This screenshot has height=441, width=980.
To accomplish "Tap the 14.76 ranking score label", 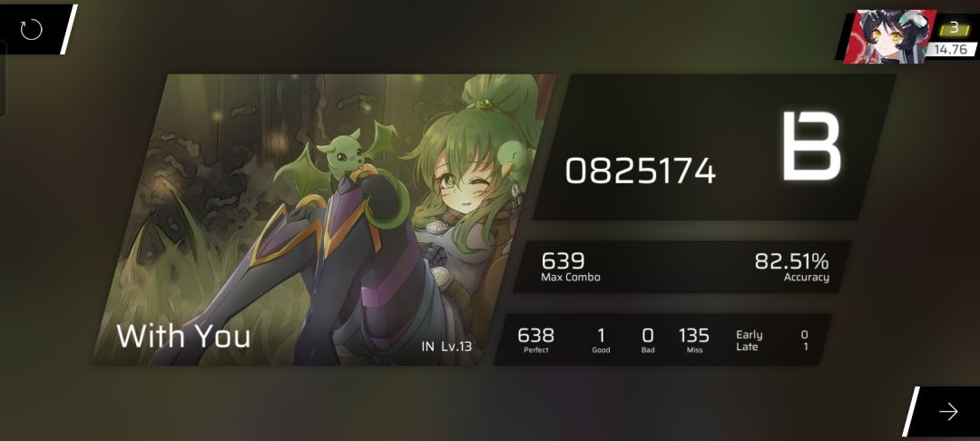I will [951, 49].
